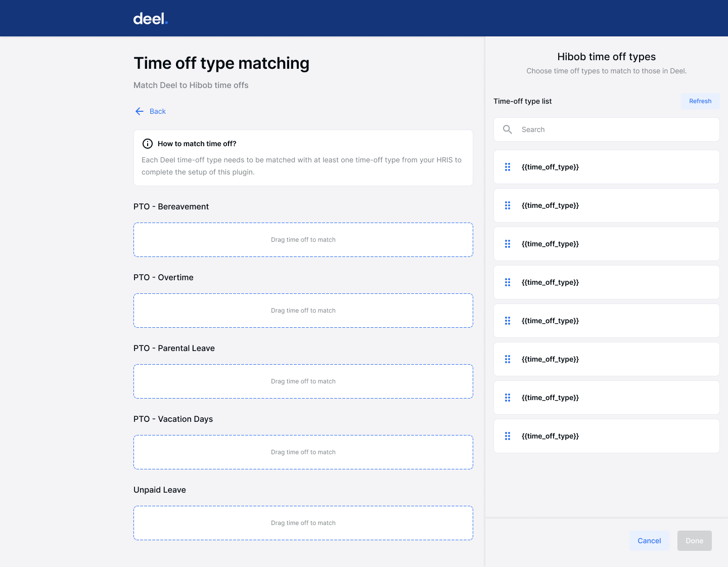Click the 'PTO - Parental Leave' section label
Screen dimensions: 728x567
[x=174, y=348]
